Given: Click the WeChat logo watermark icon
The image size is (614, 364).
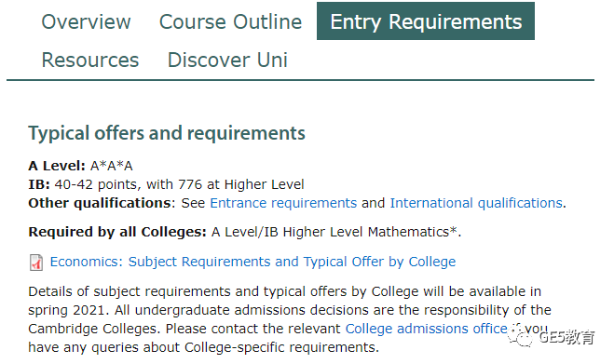Looking at the screenshot, I should [521, 337].
